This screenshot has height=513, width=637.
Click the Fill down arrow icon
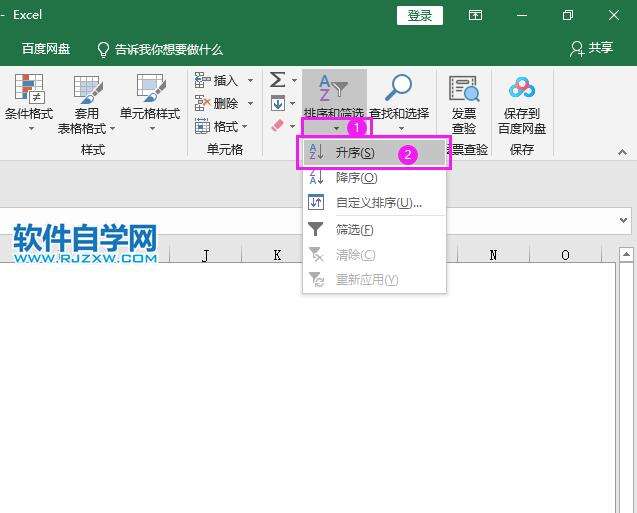tap(278, 103)
